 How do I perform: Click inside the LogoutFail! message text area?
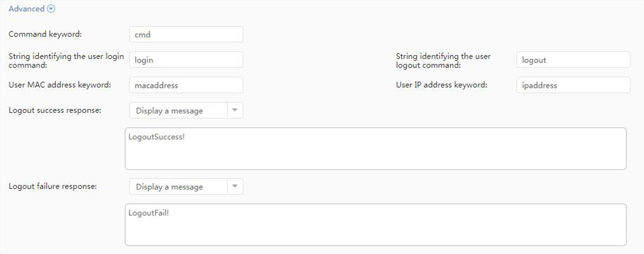[x=375, y=225]
